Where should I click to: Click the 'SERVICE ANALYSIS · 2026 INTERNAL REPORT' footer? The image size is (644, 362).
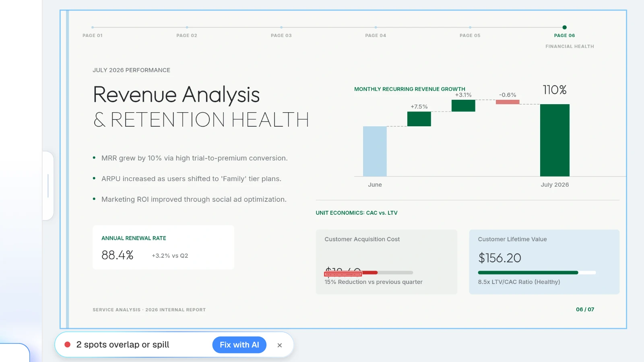tap(149, 310)
